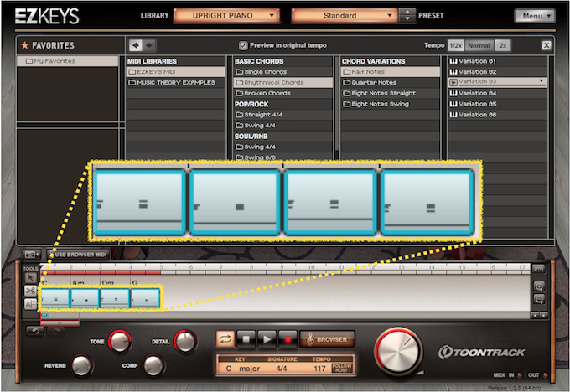
Task: Open the Browser button
Action: pyautogui.click(x=327, y=339)
